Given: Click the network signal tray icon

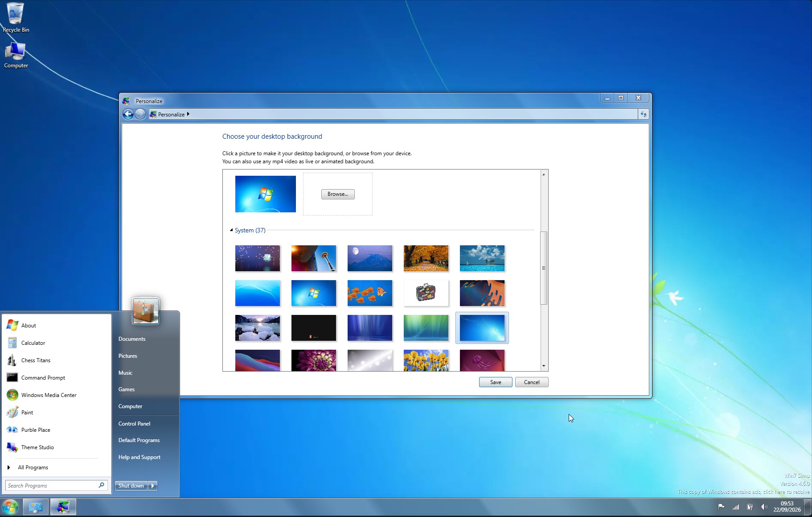Looking at the screenshot, I should (x=736, y=507).
